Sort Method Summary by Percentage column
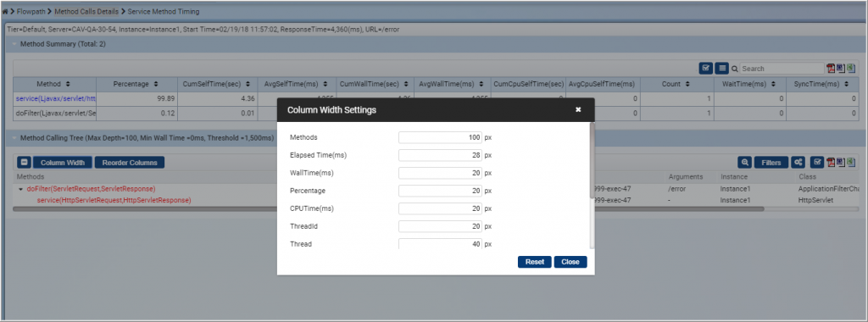This screenshot has width=868, height=322. coord(136,84)
